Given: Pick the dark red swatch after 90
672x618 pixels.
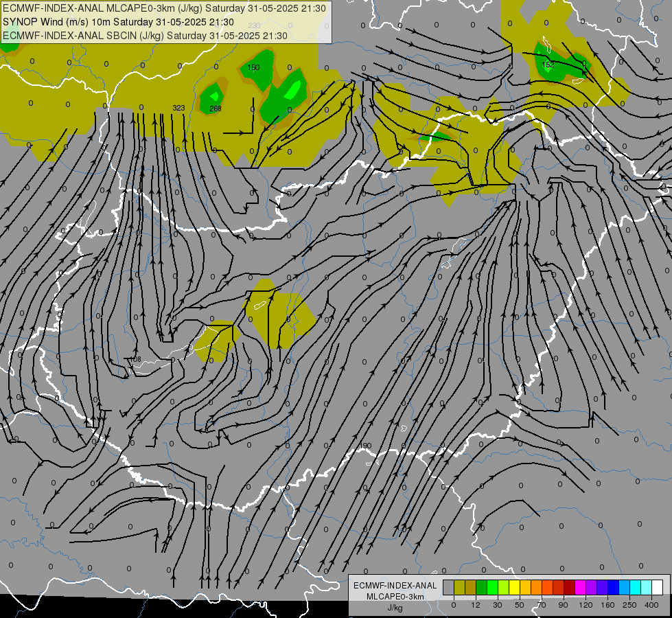Looking at the screenshot, I should (x=570, y=587).
